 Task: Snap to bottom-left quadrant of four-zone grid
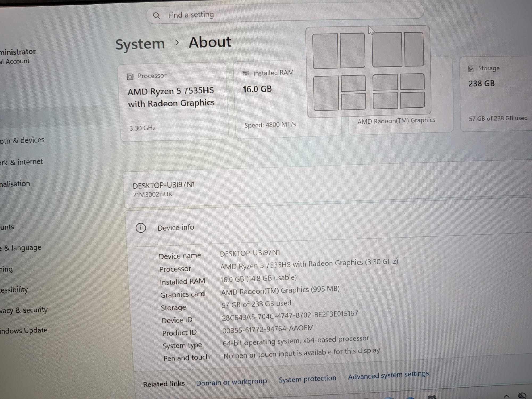click(x=385, y=101)
